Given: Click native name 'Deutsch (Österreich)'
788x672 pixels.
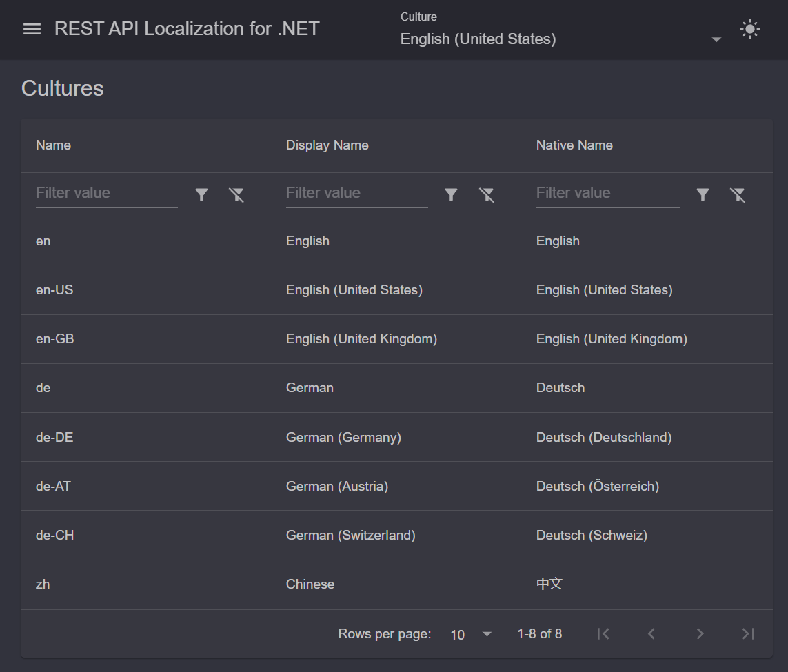Looking at the screenshot, I should [x=598, y=486].
